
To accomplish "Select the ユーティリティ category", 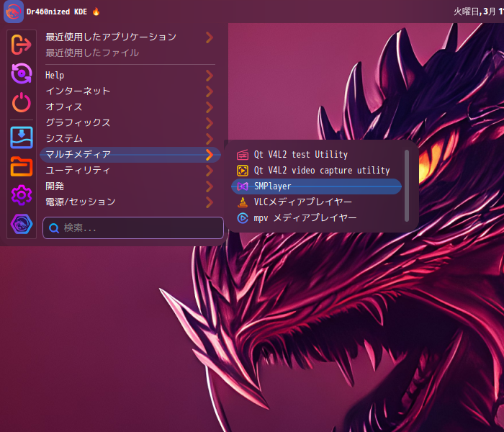I will pos(130,171).
